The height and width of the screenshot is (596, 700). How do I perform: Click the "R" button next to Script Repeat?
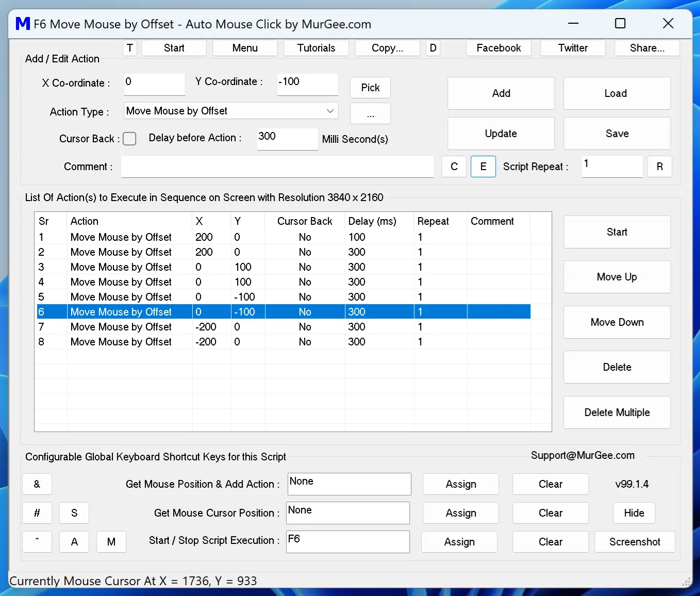pos(660,167)
